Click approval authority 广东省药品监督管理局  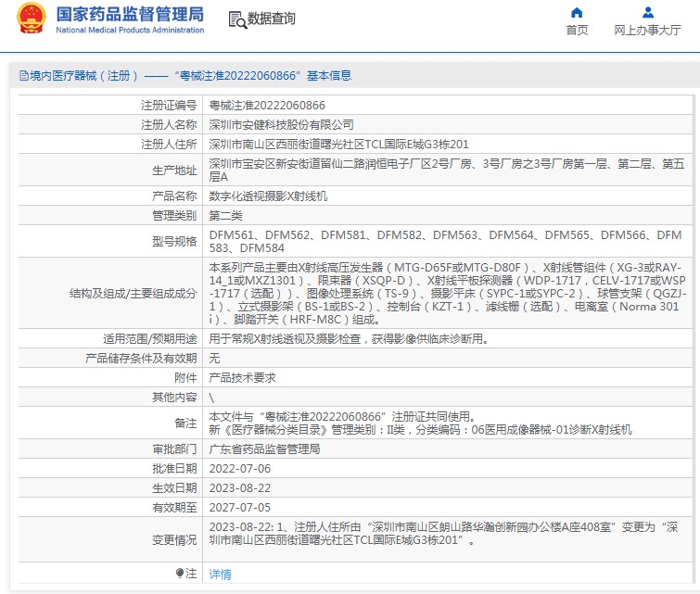tap(264, 449)
